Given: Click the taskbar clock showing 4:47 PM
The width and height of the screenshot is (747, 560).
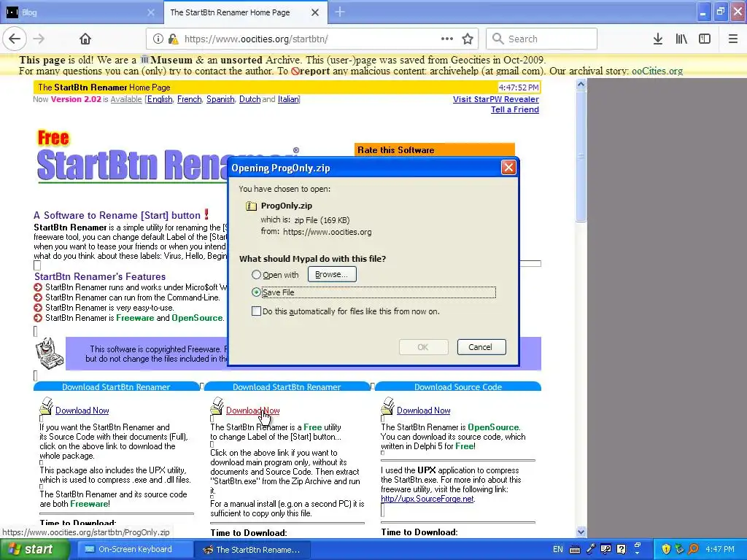Looking at the screenshot, I should [x=720, y=550].
